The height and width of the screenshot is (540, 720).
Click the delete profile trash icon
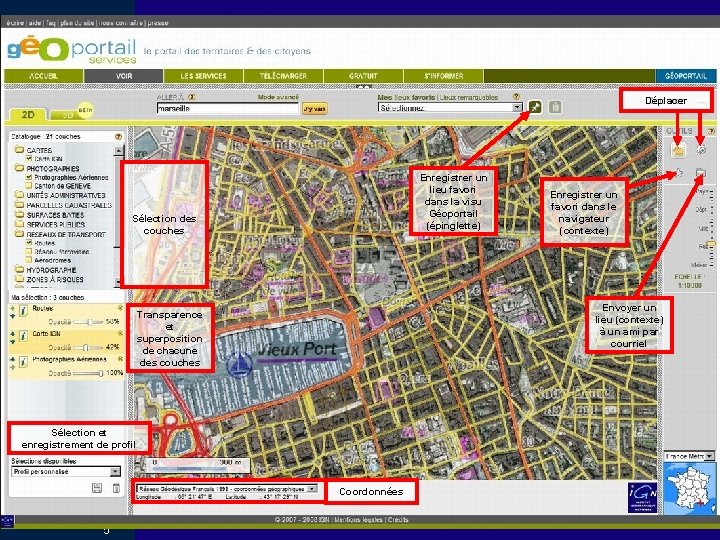pyautogui.click(x=116, y=488)
